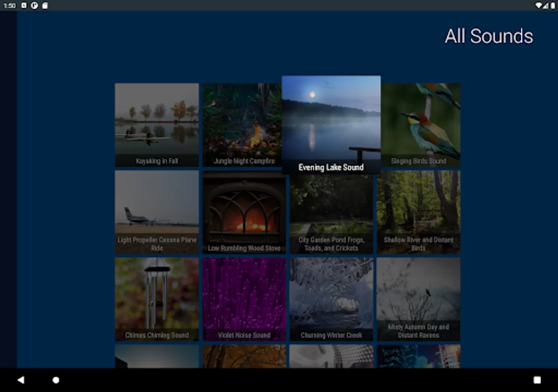558x392 pixels.
Task: Select Shallow River and Distant Birds
Action: [x=418, y=212]
